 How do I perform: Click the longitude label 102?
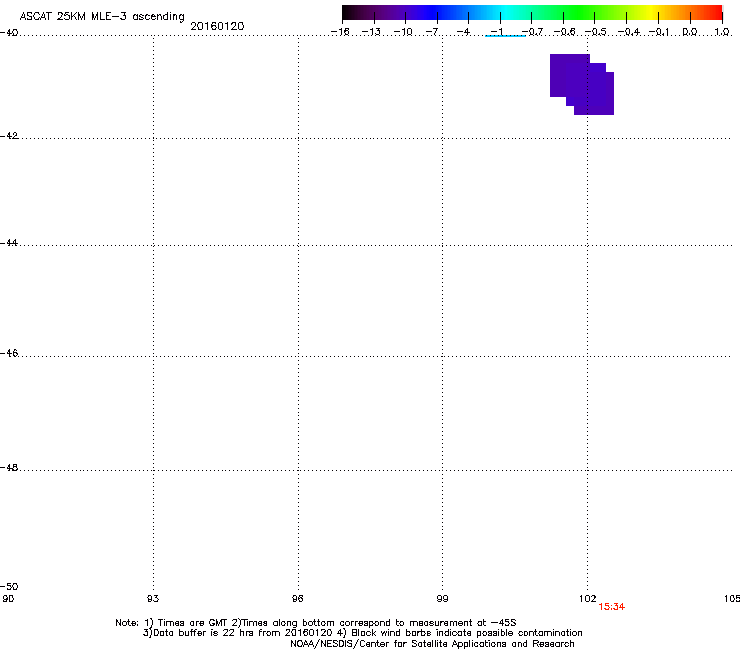[588, 599]
